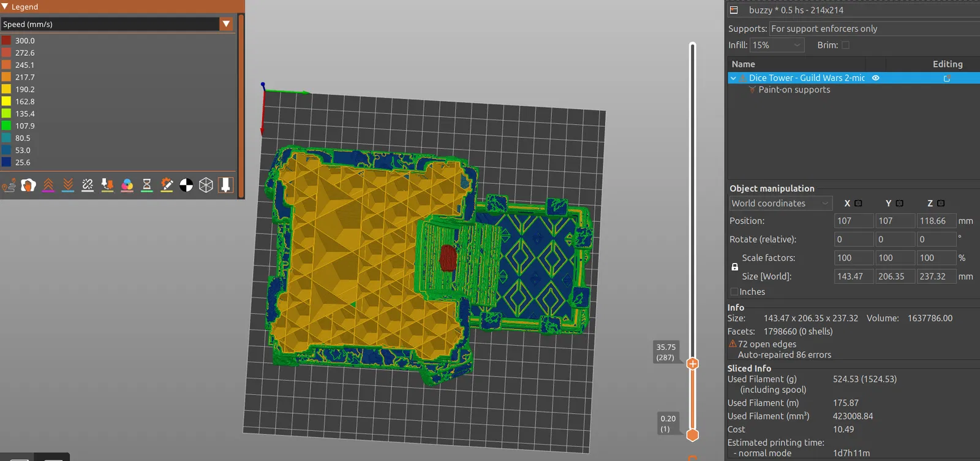Toggle the Color changes icon
Image resolution: width=980 pixels, height=461 pixels.
pos(127,185)
